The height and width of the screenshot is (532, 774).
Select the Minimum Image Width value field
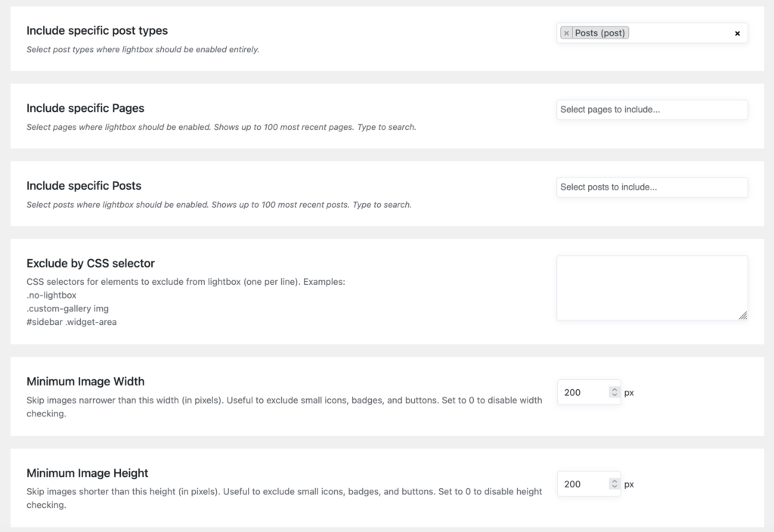click(582, 392)
